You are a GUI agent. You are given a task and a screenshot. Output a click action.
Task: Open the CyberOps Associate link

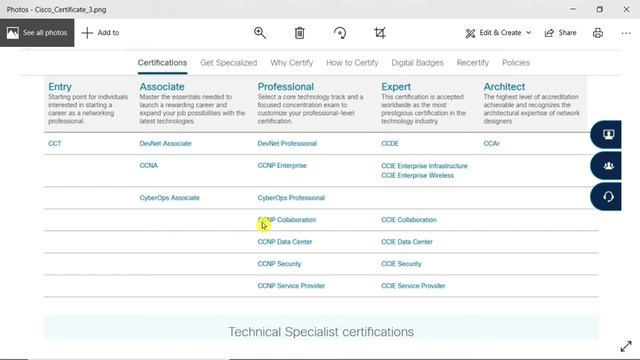pos(170,198)
